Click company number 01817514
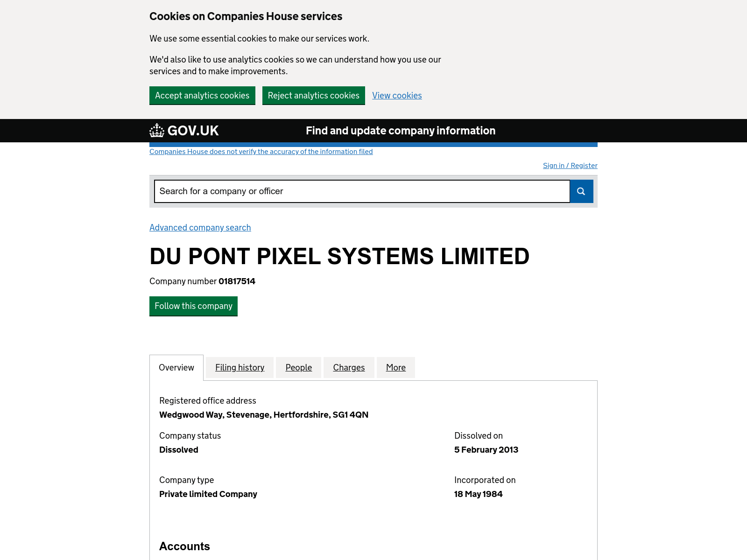This screenshot has width=747, height=560. point(237,281)
